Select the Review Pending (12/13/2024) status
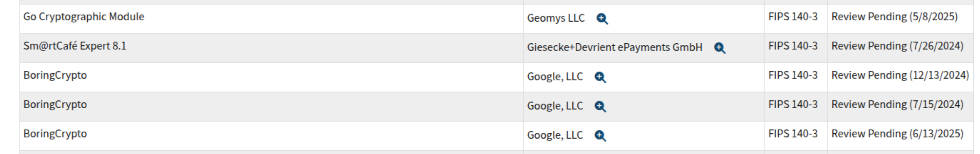Viewport: 980px width, 154px height. tap(900, 75)
